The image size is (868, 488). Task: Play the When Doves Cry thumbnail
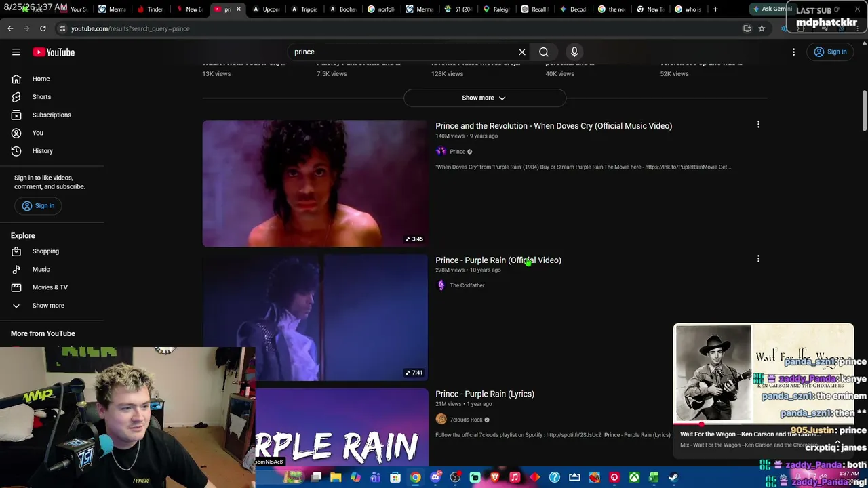click(x=315, y=184)
